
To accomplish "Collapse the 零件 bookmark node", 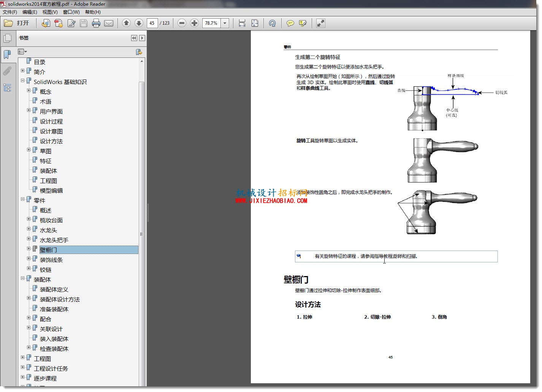I will tap(23, 199).
